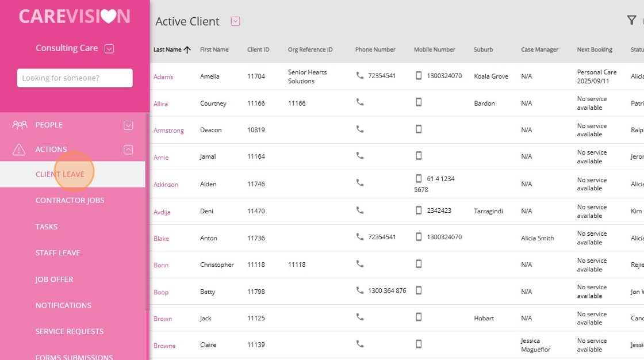The image size is (644, 360).
Task: Click the People group icon in sidebar
Action: pos(20,125)
